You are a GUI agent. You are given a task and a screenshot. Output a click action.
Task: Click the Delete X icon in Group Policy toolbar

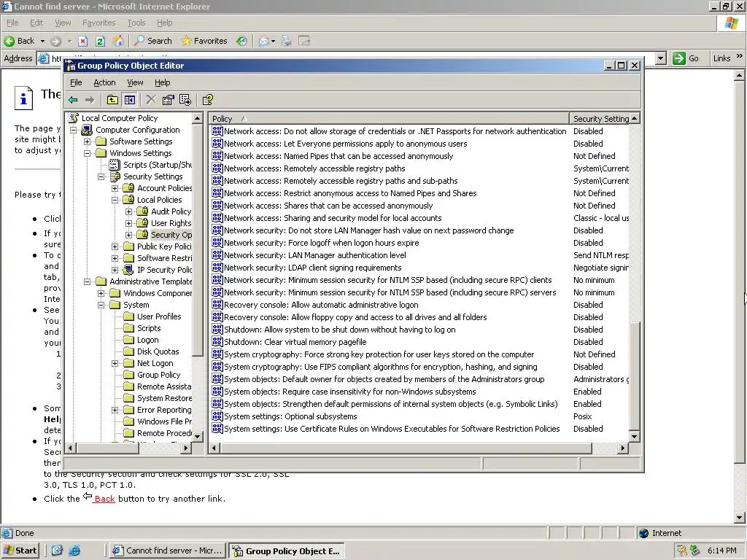pyautogui.click(x=151, y=100)
